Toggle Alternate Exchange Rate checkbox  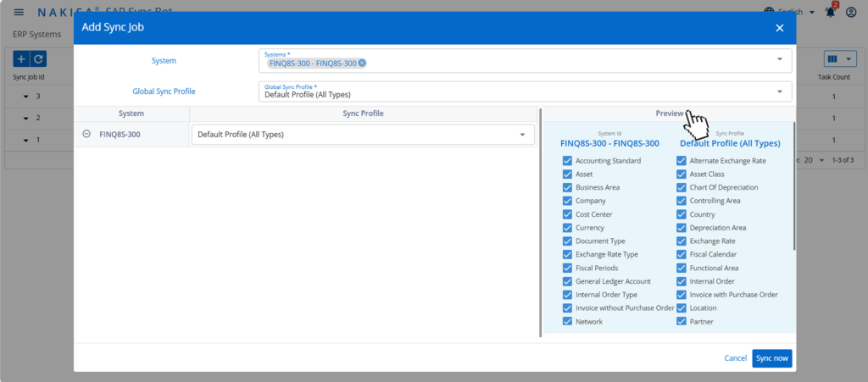[x=682, y=161]
